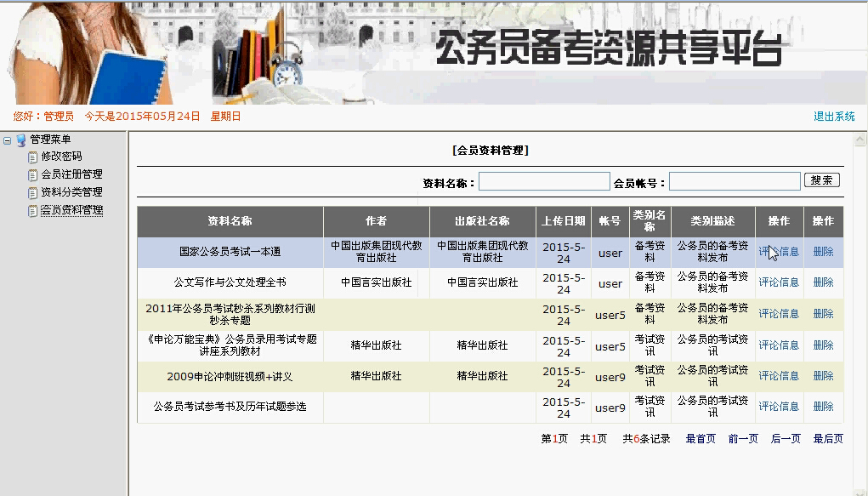Open 评论信息 for 国家公务员考试一本通
This screenshot has width=868, height=496.
pos(779,252)
